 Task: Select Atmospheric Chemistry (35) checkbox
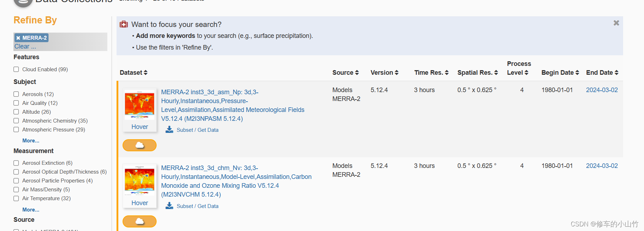(x=16, y=121)
